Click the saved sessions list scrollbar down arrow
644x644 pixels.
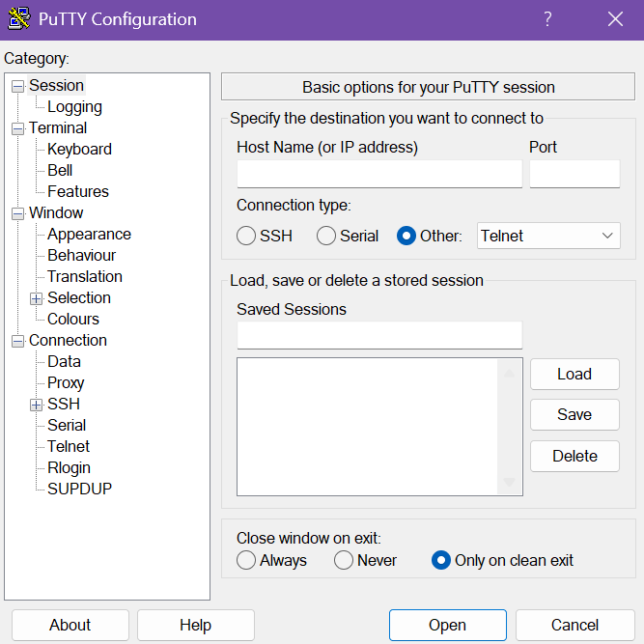click(x=509, y=482)
